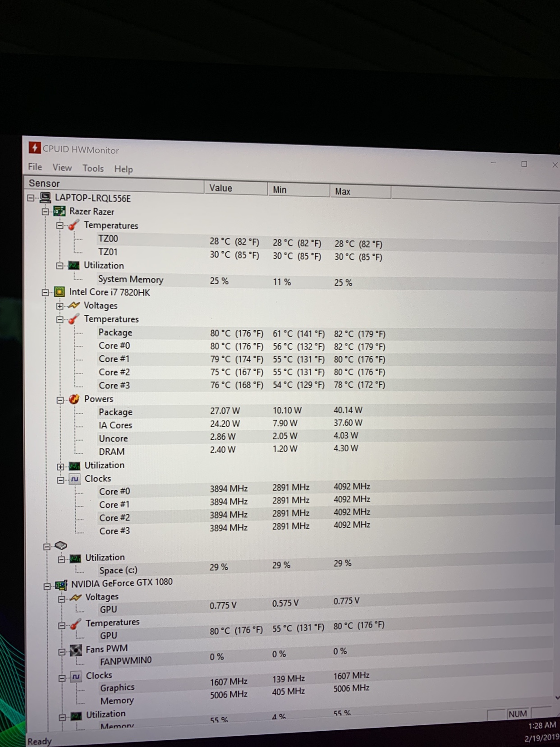Collapse the LAPTOP-LRQL556E root node
The height and width of the screenshot is (747, 560).
[31, 198]
